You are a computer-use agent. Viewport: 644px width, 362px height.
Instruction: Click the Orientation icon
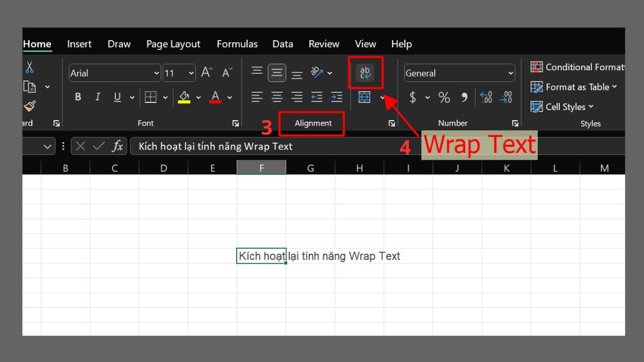coord(318,72)
